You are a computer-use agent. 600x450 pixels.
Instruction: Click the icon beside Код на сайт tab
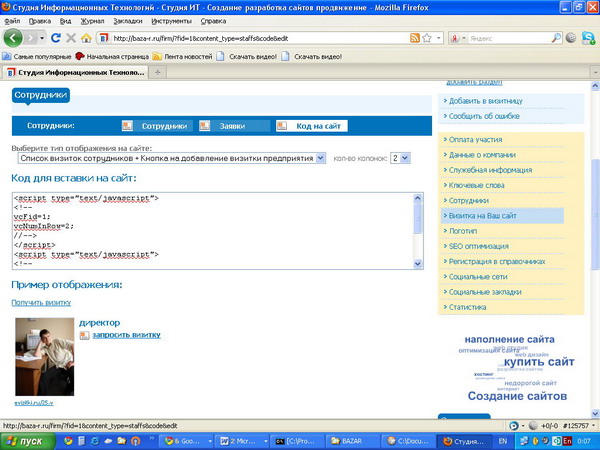tap(282, 126)
